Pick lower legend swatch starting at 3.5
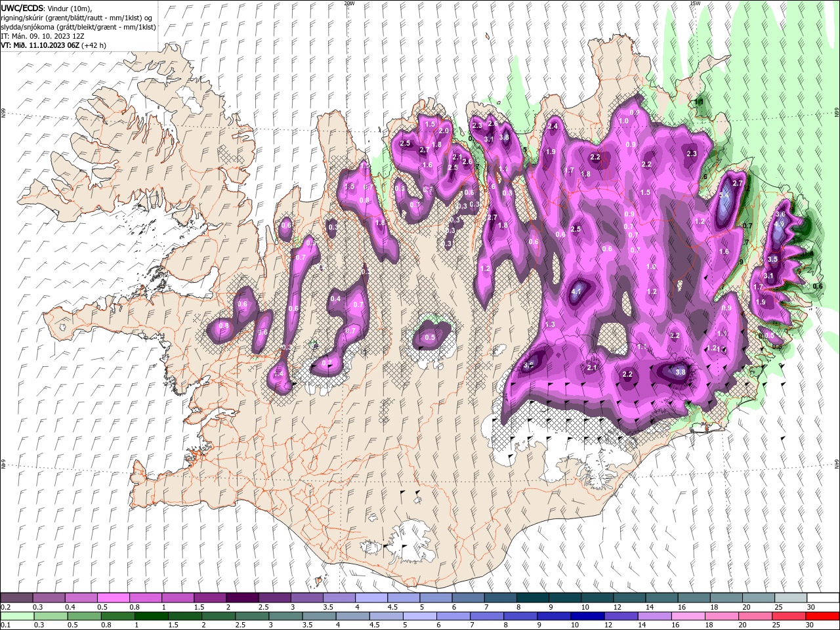840x630 pixels. tap(318, 616)
